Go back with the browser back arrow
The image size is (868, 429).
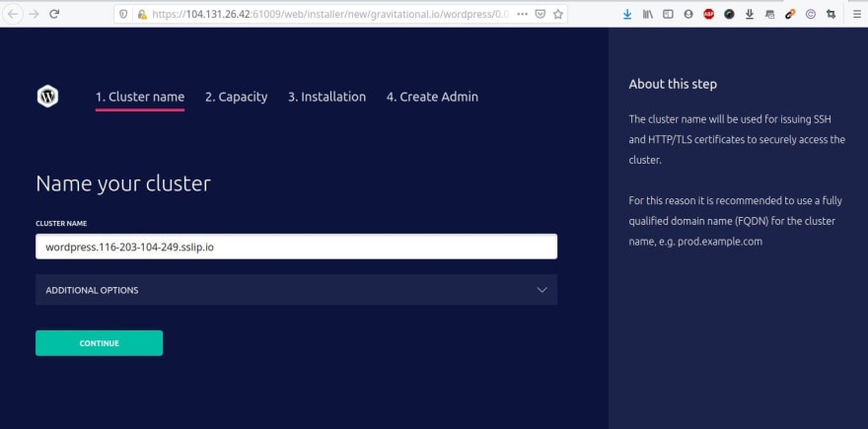click(13, 14)
